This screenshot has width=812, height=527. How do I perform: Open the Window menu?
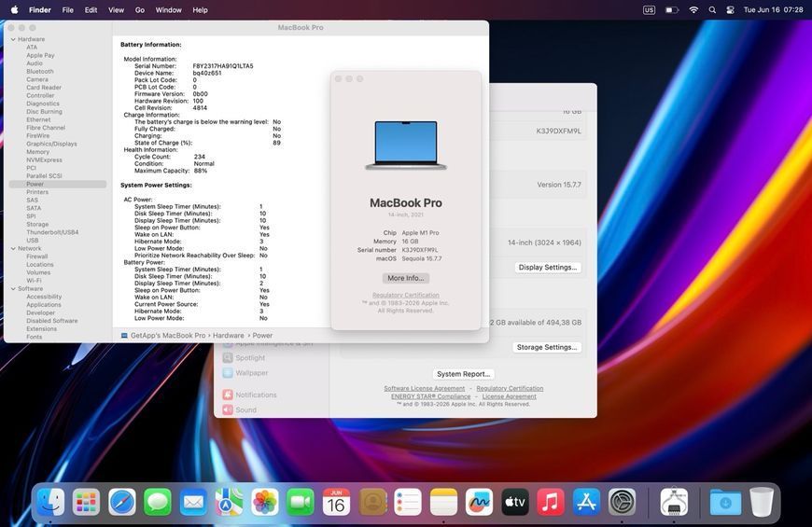[168, 10]
